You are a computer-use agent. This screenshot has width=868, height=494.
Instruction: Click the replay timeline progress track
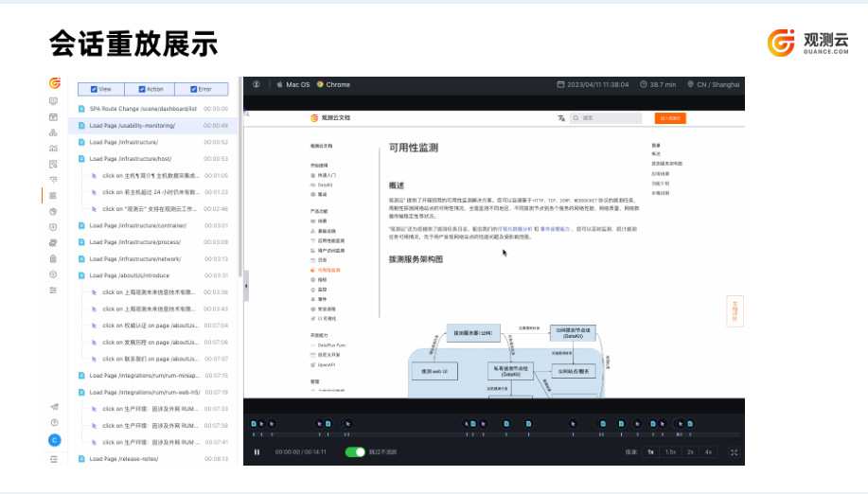(x=494, y=434)
